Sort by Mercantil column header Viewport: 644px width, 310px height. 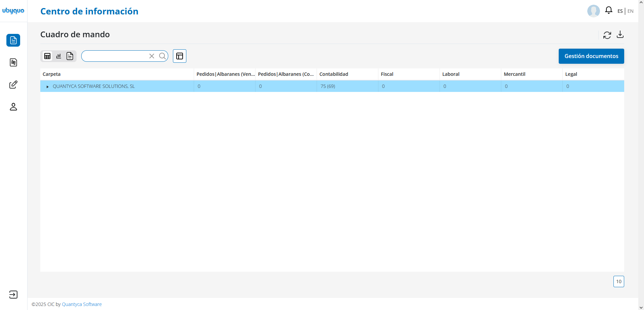click(x=532, y=74)
